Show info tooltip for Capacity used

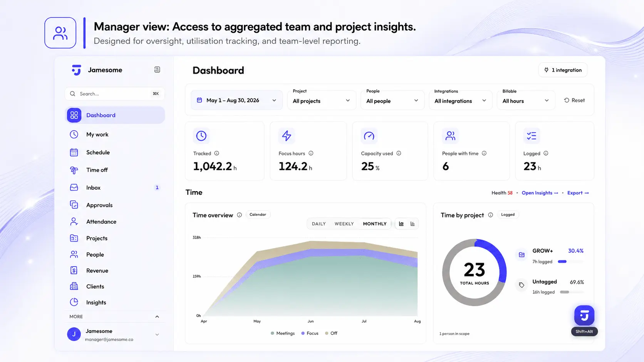[x=399, y=153]
